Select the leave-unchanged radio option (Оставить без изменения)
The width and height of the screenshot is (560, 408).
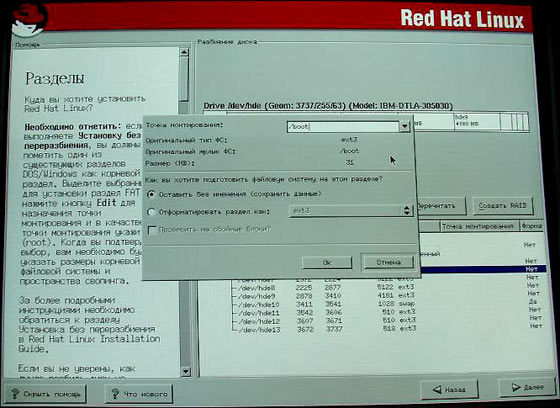151,194
